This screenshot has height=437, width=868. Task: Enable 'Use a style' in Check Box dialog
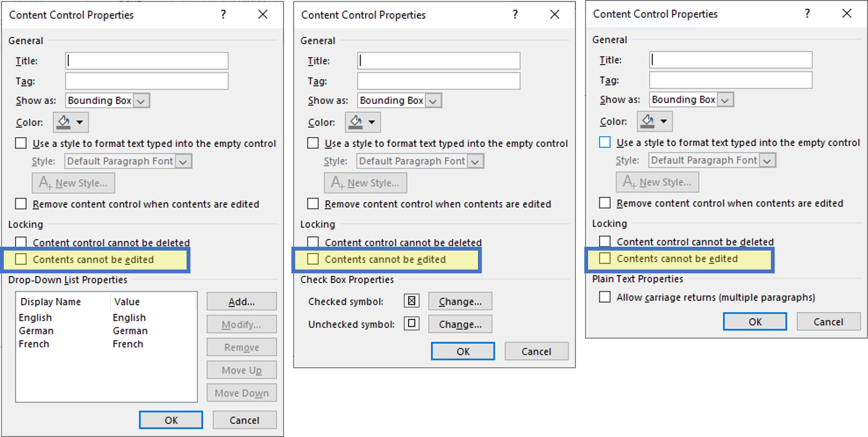pos(313,143)
